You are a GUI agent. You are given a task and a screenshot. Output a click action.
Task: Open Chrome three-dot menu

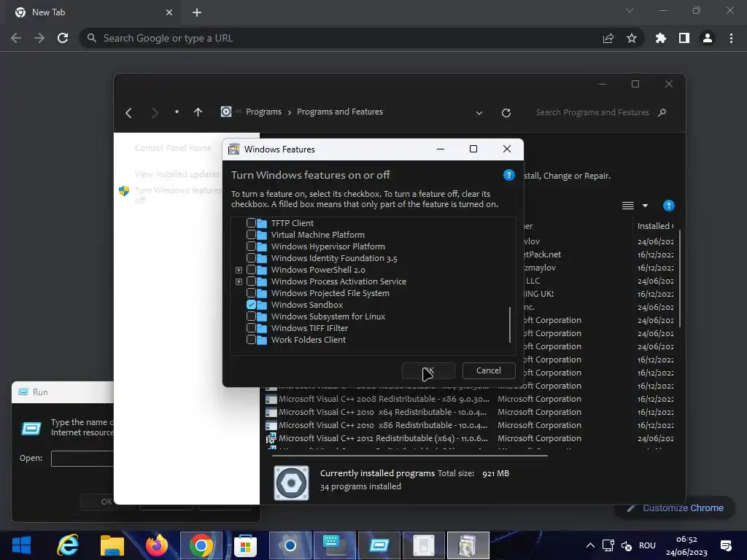731,38
